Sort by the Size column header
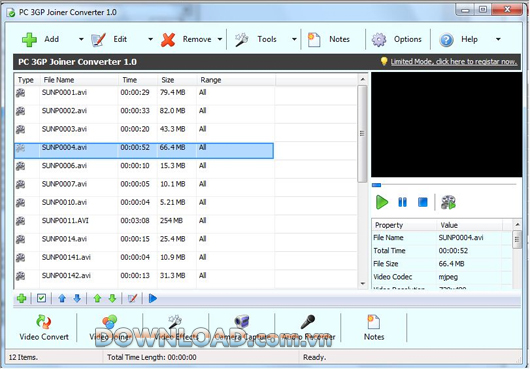The height and width of the screenshot is (369, 530). click(177, 80)
